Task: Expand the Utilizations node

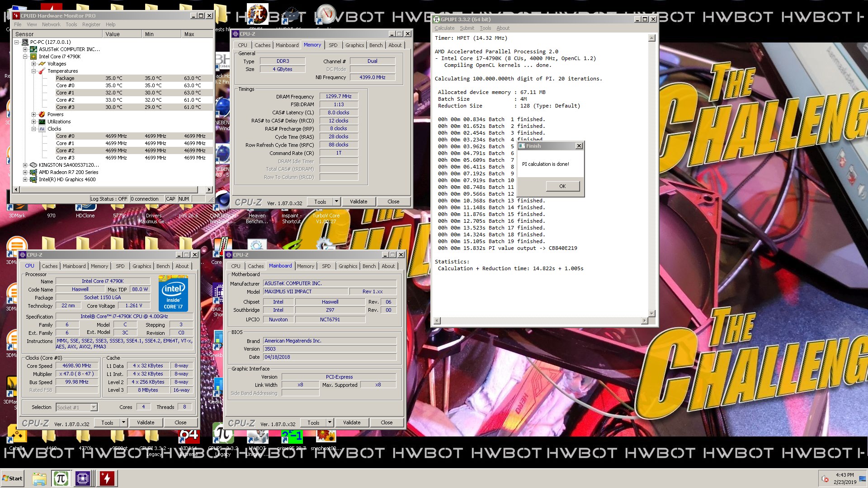Action: point(33,122)
